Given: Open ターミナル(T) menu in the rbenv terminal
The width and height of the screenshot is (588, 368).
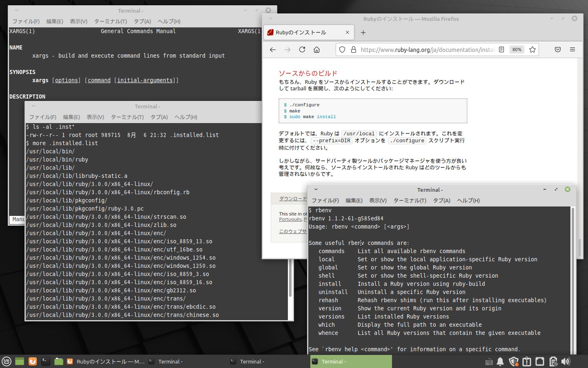Looking at the screenshot, I should (409, 200).
